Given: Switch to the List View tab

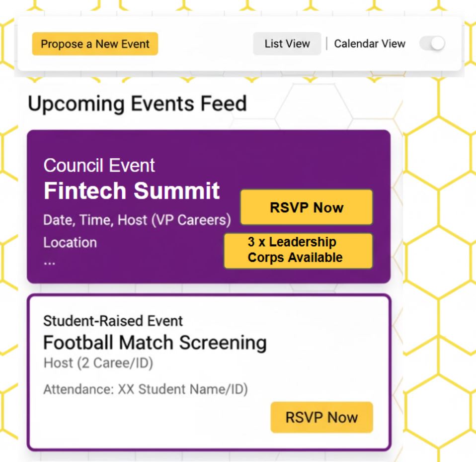Looking at the screenshot, I should tap(287, 44).
